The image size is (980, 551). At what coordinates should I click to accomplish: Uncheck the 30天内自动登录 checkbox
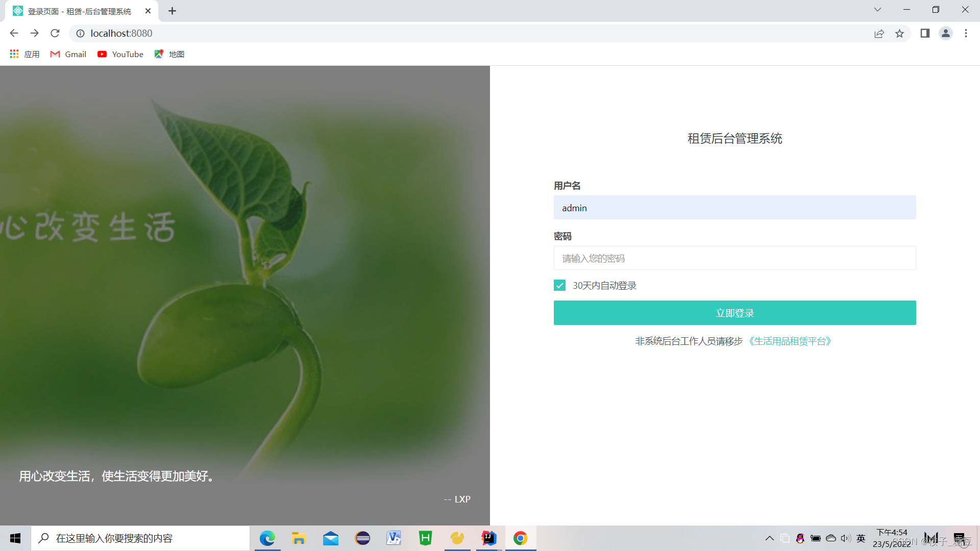pyautogui.click(x=559, y=285)
